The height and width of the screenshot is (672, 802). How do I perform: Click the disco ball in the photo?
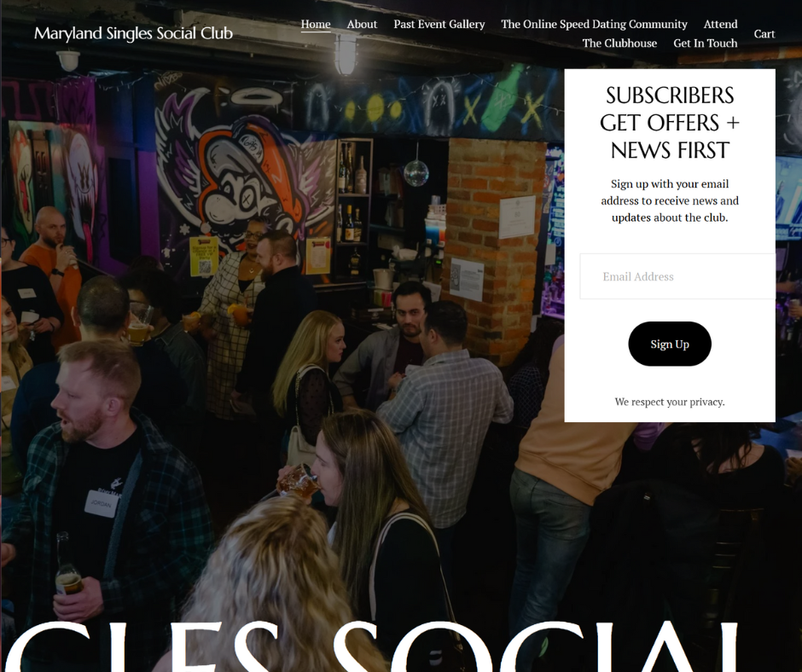click(416, 173)
